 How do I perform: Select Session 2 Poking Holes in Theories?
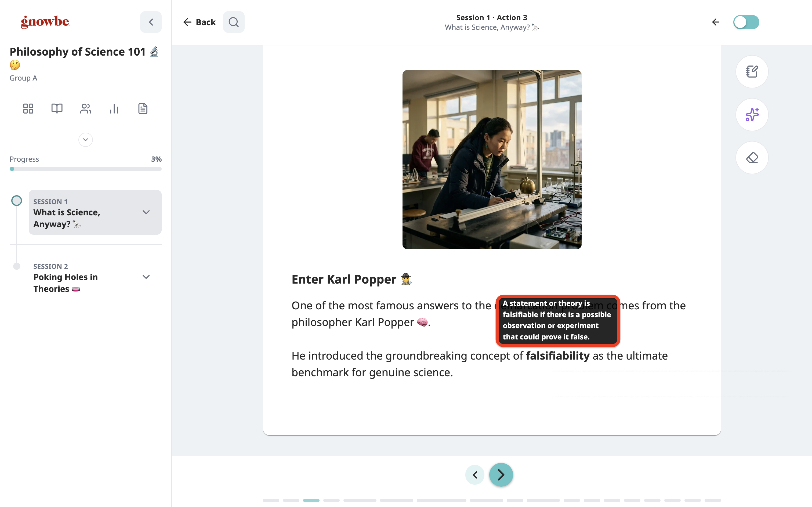point(95,277)
